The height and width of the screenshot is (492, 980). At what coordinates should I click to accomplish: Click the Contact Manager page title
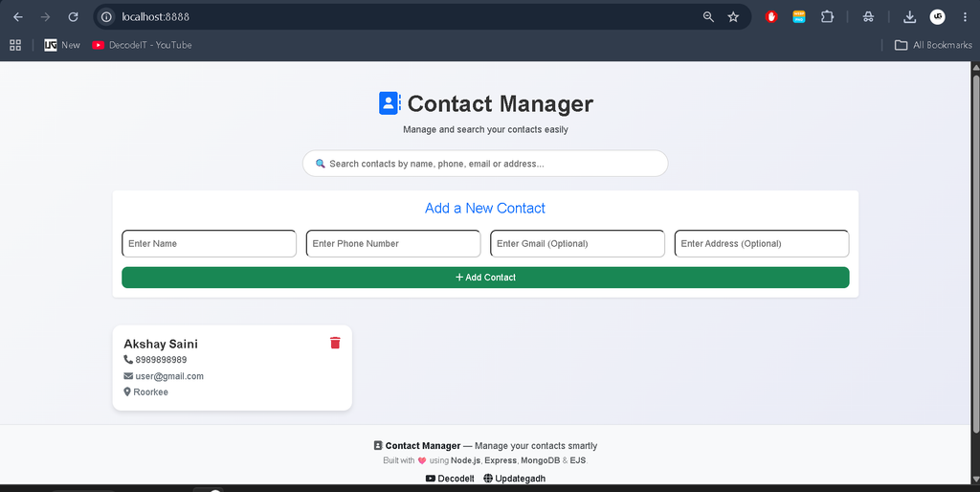point(500,103)
